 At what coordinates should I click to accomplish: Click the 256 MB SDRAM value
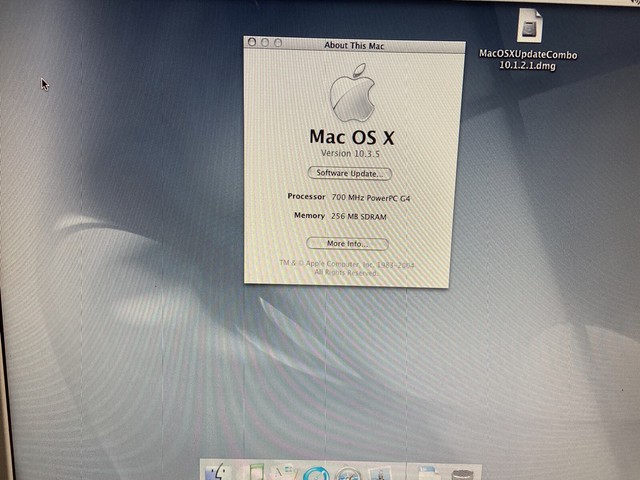tap(358, 216)
